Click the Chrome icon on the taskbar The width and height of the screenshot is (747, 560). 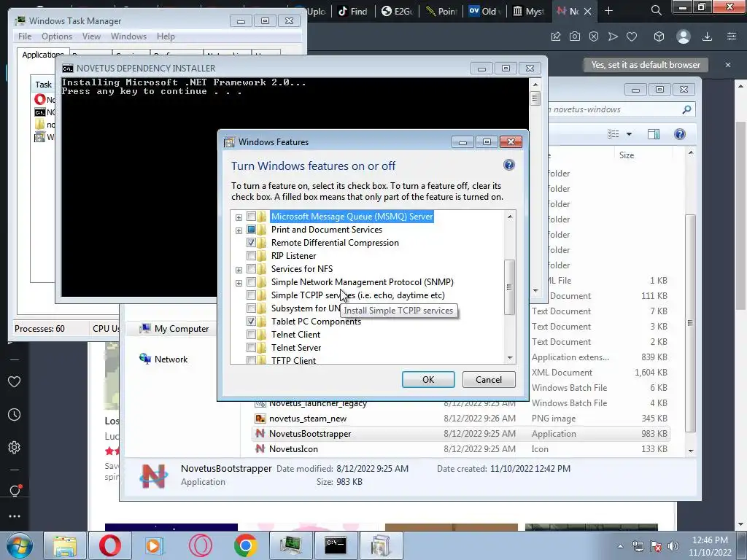click(246, 545)
